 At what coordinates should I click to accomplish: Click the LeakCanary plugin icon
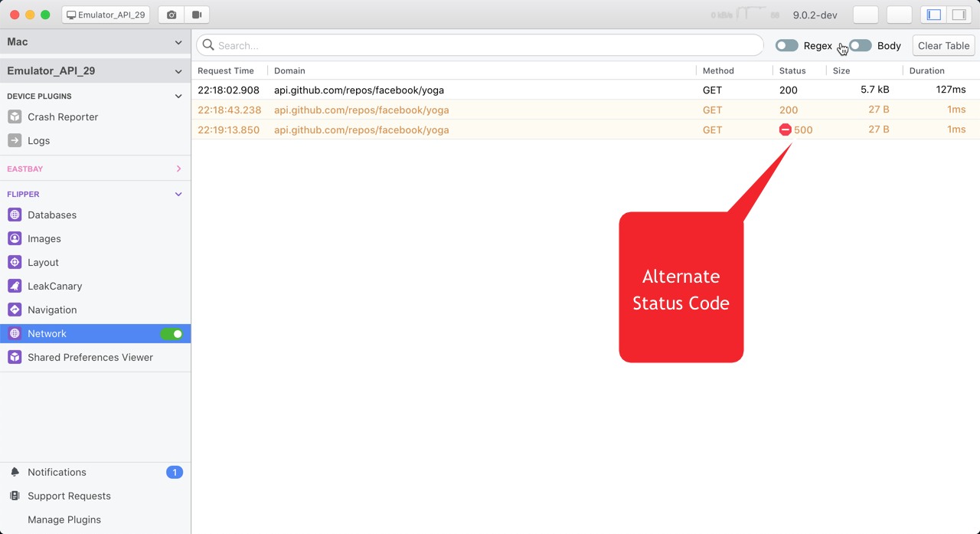click(x=15, y=287)
